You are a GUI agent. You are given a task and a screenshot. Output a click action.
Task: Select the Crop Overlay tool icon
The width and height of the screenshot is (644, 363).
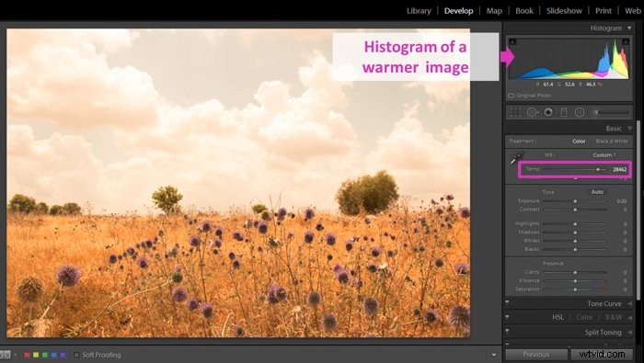515,112
